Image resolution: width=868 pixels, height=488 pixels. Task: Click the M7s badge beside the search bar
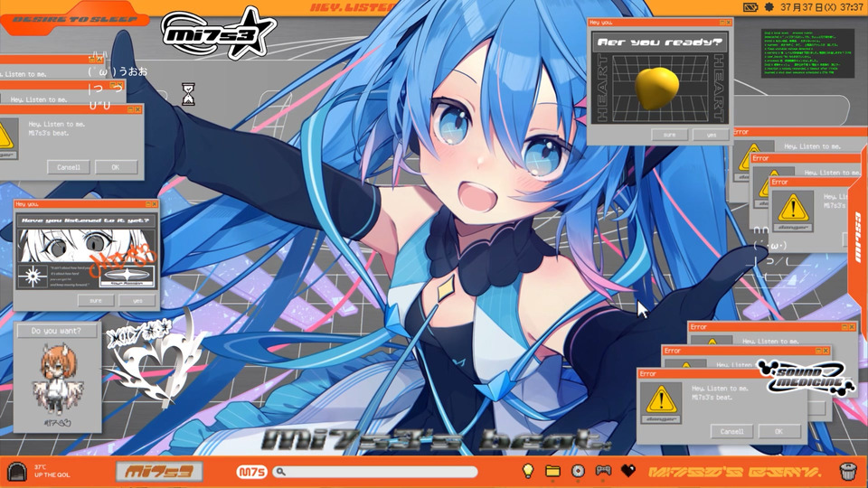pyautogui.click(x=252, y=472)
